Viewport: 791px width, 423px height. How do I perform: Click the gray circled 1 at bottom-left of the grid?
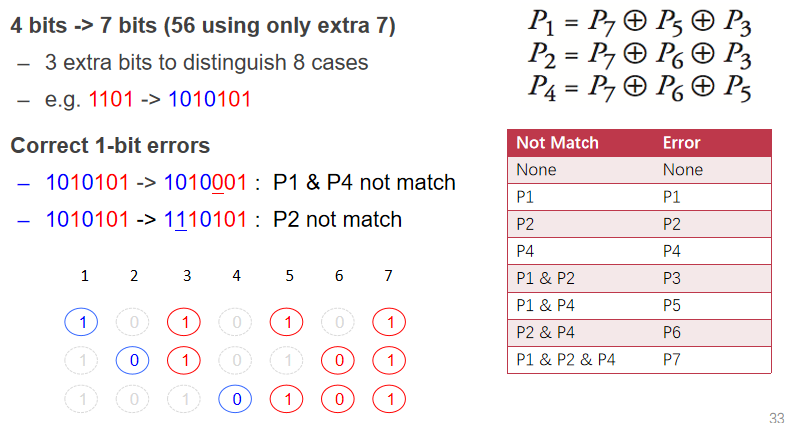tap(81, 400)
